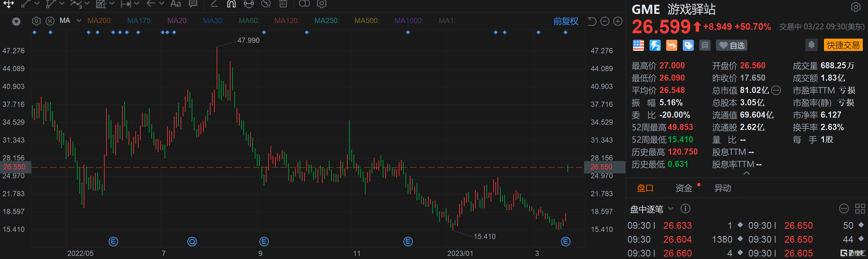
Task: Click the overlapping circles compare icon
Action: pos(304,4)
